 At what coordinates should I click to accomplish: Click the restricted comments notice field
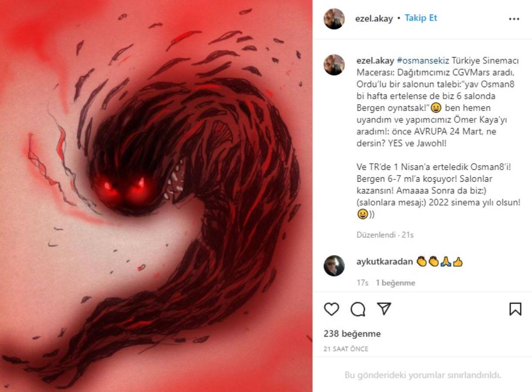(422, 375)
